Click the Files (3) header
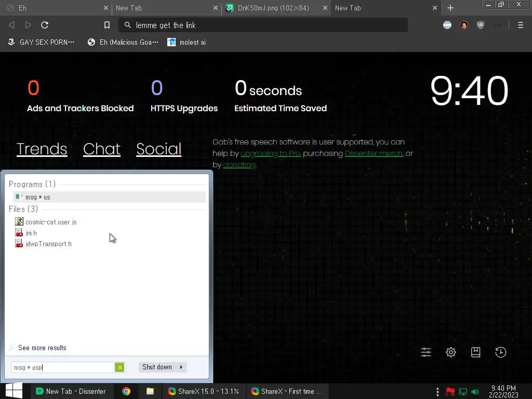532x399 pixels. click(x=23, y=209)
